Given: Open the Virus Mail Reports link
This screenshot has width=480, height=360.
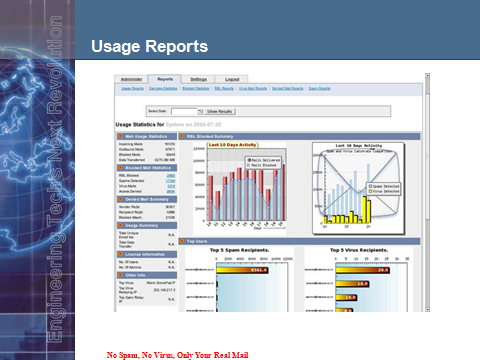Looking at the screenshot, I should point(253,89).
